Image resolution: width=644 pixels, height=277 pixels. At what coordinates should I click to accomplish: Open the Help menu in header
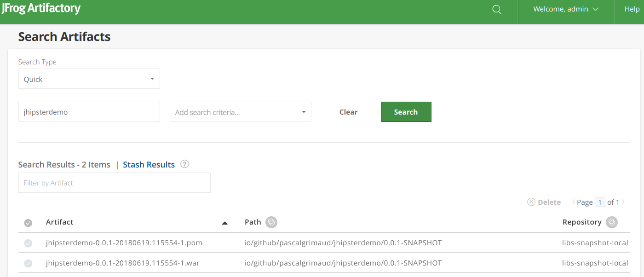[632, 10]
